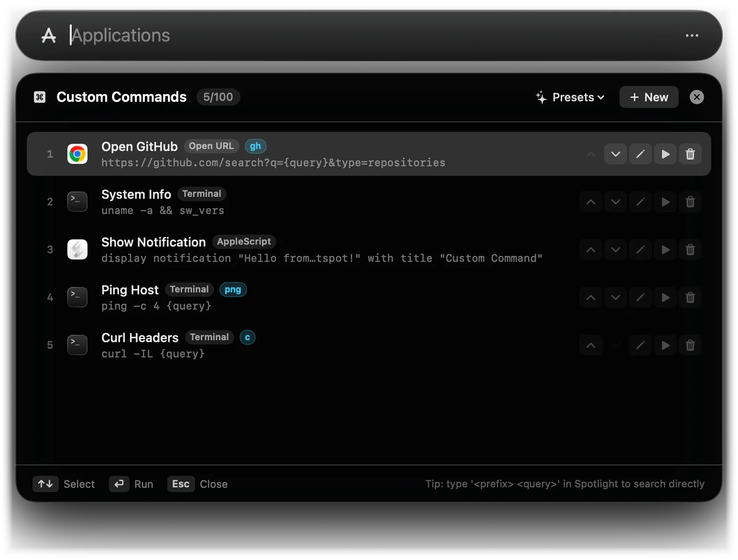The height and width of the screenshot is (560, 738).
Task: Edit the Curl Headers command
Action: click(640, 345)
